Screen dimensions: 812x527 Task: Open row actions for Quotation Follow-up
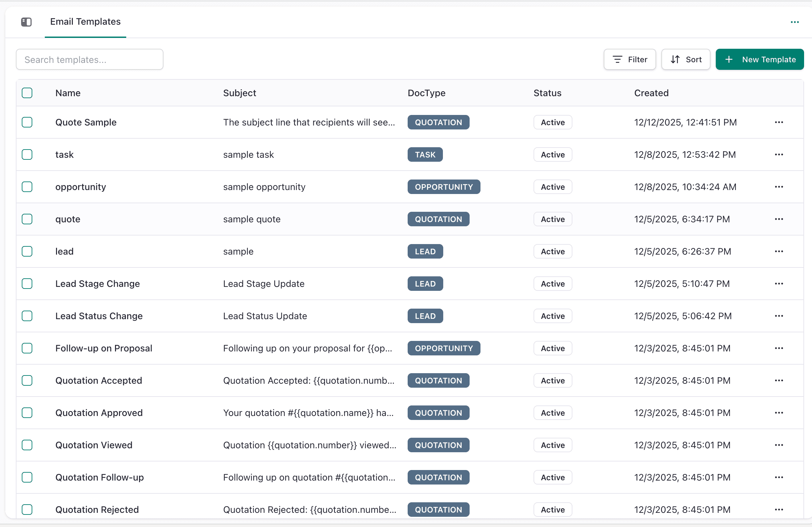[779, 477]
